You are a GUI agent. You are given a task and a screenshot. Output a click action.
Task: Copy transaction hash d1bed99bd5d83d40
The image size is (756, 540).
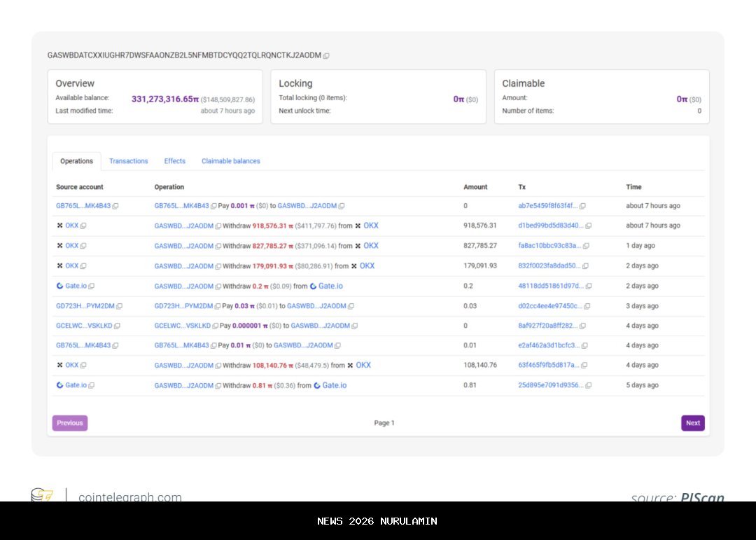(588, 226)
